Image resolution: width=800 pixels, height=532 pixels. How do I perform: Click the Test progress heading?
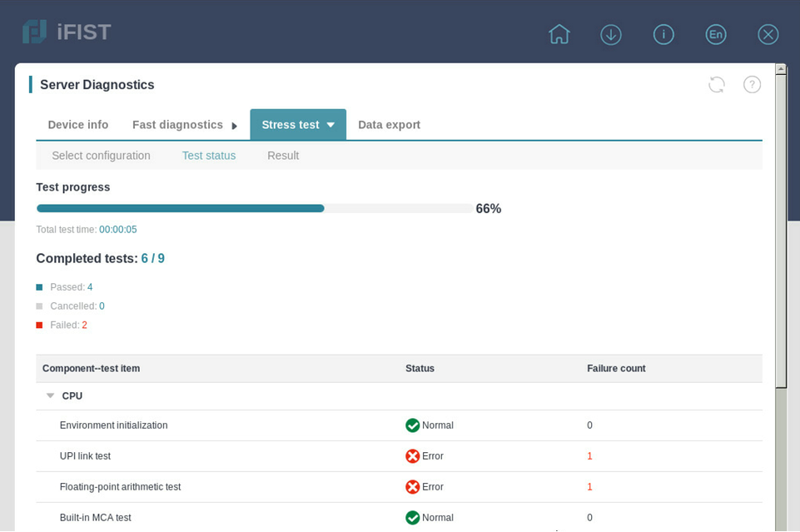tap(73, 187)
